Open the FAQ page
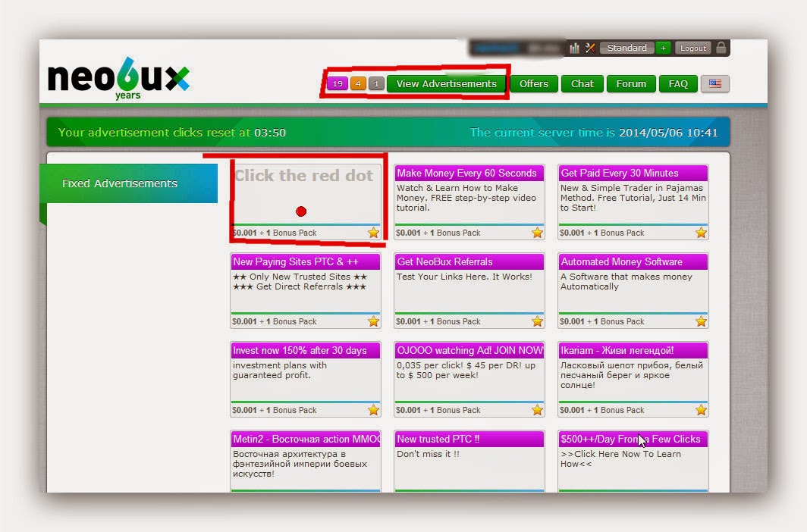The height and width of the screenshot is (532, 807). pyautogui.click(x=678, y=84)
